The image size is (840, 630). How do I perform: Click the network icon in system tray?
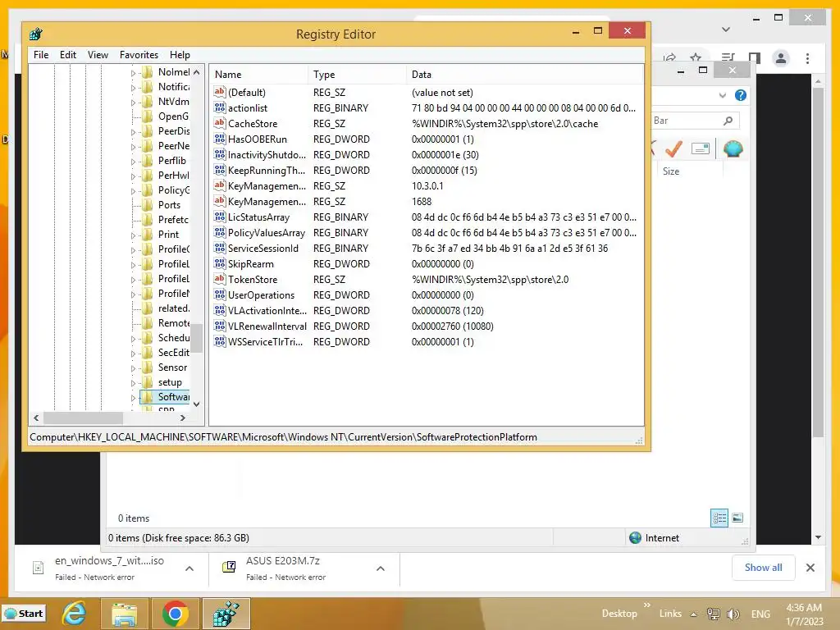714,614
